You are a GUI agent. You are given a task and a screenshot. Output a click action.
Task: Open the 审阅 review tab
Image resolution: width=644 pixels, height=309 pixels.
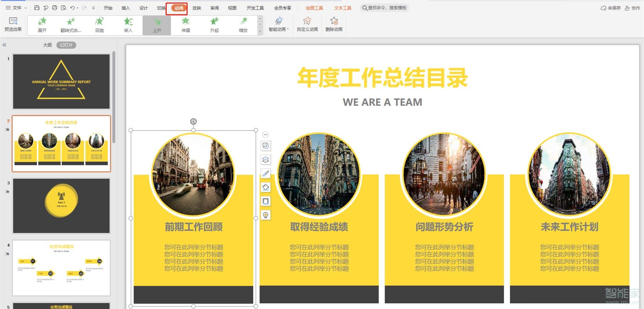click(215, 8)
